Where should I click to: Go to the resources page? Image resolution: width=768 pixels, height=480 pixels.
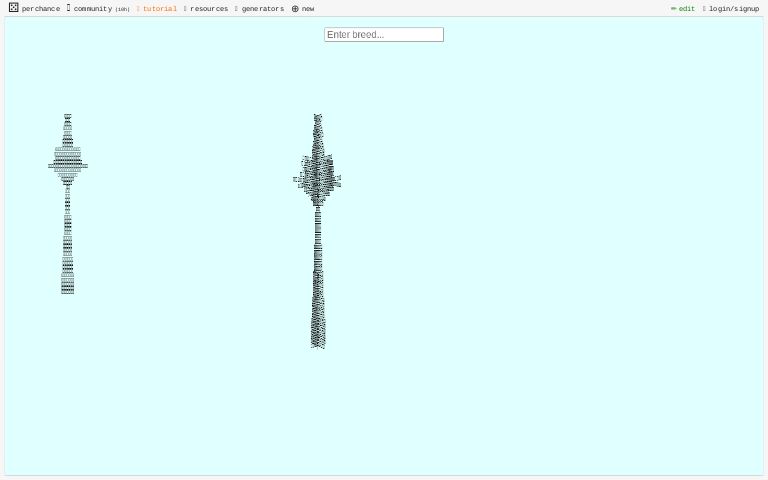tap(209, 9)
